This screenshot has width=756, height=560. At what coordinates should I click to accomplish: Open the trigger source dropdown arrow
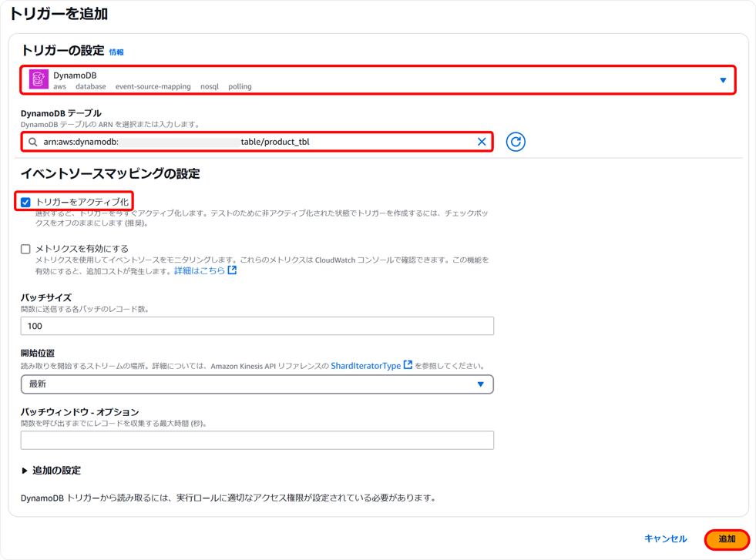point(723,80)
